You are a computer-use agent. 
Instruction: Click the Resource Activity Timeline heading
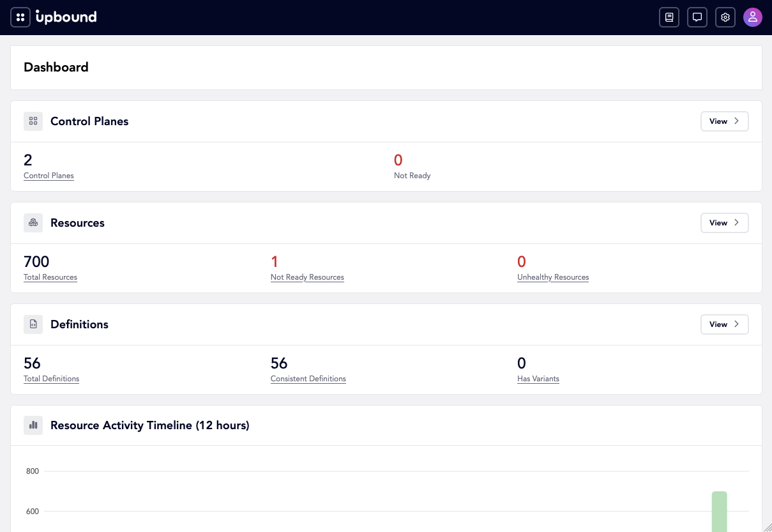pyautogui.click(x=150, y=425)
